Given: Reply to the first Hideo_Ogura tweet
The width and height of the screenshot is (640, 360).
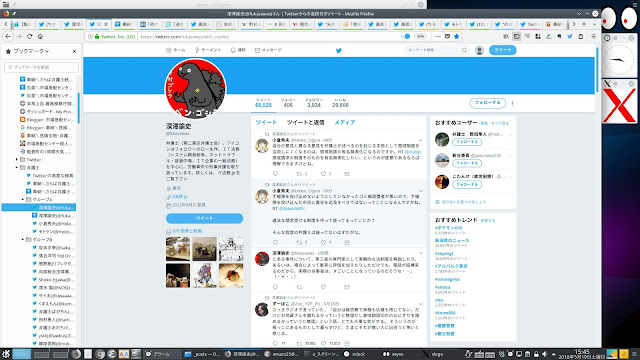Looking at the screenshot, I should pos(275,174).
